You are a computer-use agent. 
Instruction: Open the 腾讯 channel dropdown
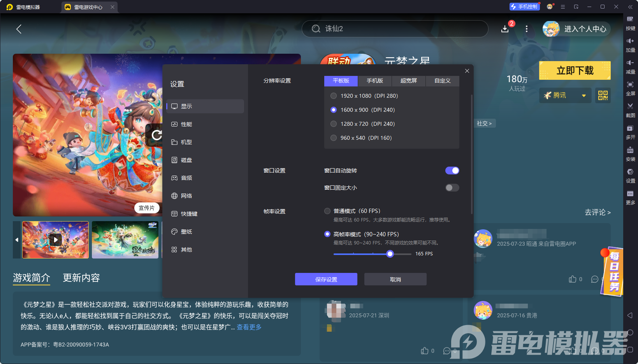[x=565, y=95]
